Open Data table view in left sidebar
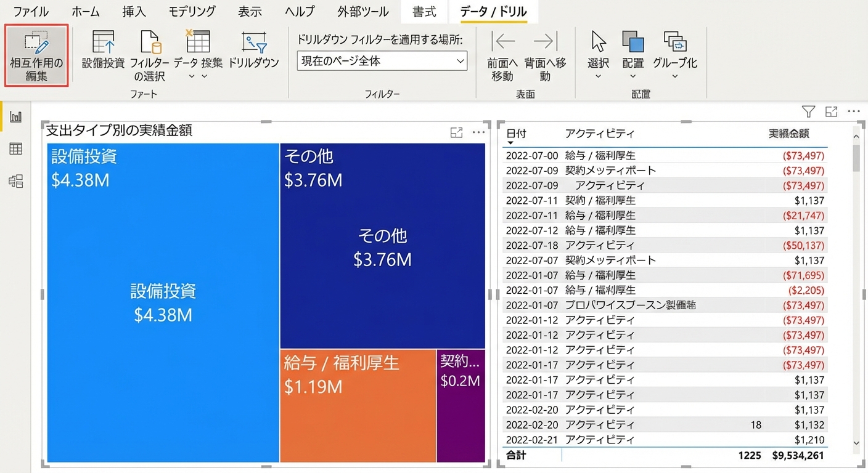 pyautogui.click(x=15, y=149)
